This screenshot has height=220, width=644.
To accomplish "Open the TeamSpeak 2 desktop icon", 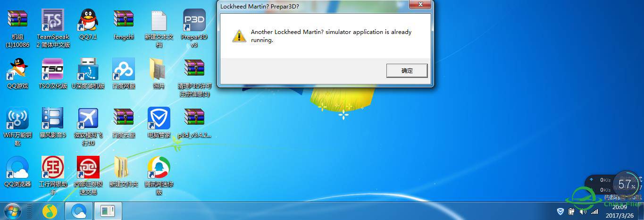I will (x=53, y=27).
